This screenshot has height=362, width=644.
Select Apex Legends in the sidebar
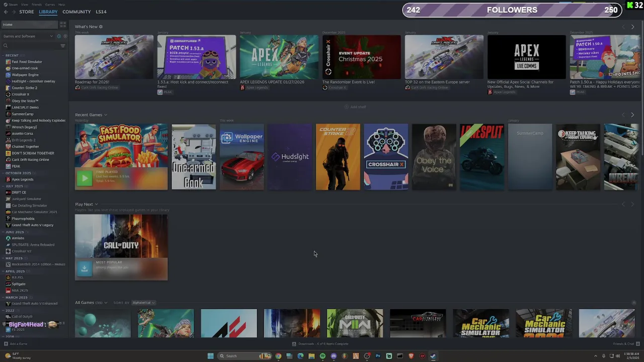[x=23, y=179]
